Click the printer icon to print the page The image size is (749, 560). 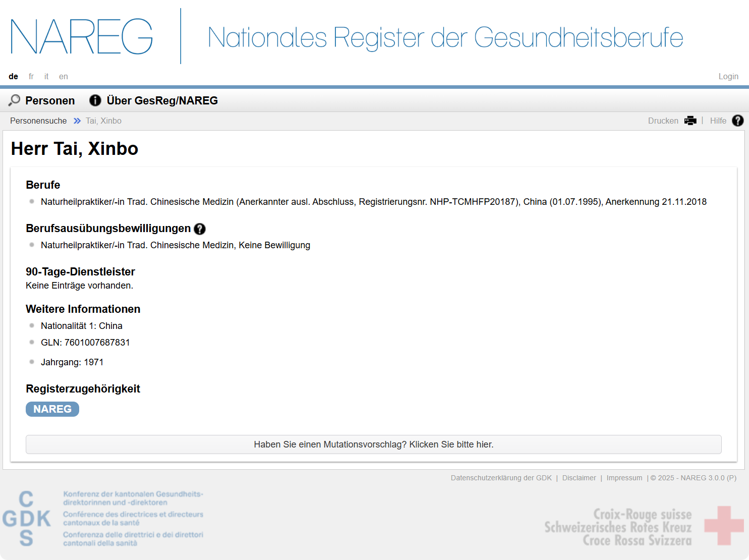(x=690, y=121)
